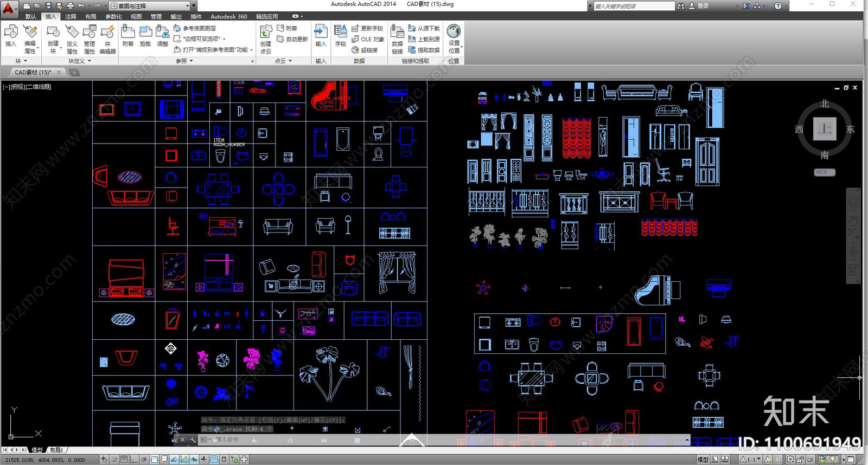Toggle object snap tracking in status bar
This screenshot has height=465, width=868.
(x=174, y=460)
